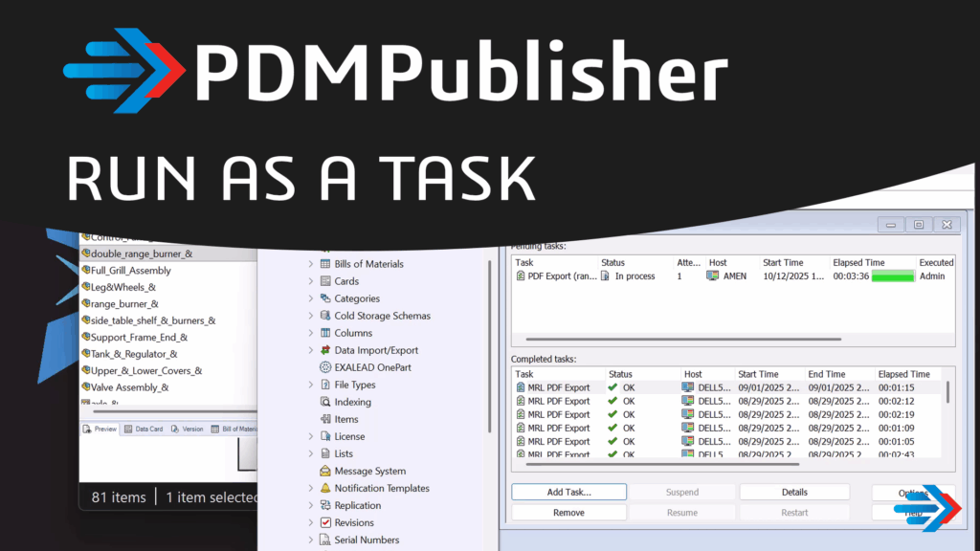980x551 pixels.
Task: Click the Full_Grill_Assembly file icon
Action: click(x=86, y=270)
